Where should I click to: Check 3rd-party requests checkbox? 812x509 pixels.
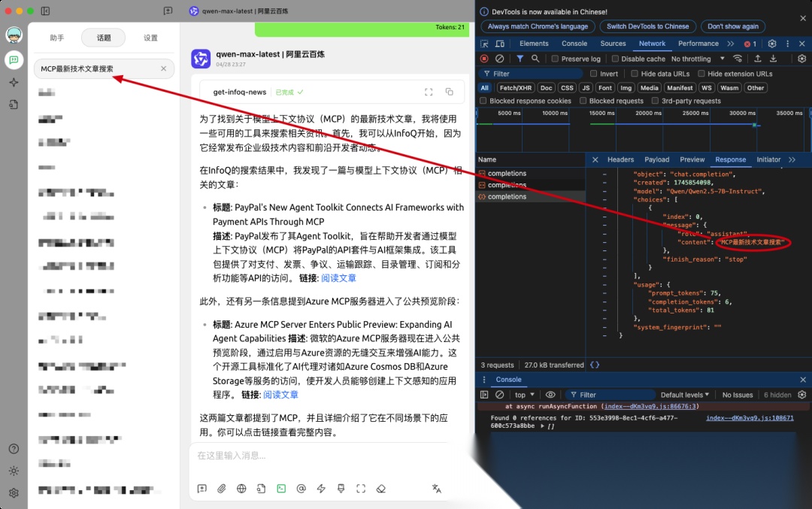pyautogui.click(x=655, y=101)
